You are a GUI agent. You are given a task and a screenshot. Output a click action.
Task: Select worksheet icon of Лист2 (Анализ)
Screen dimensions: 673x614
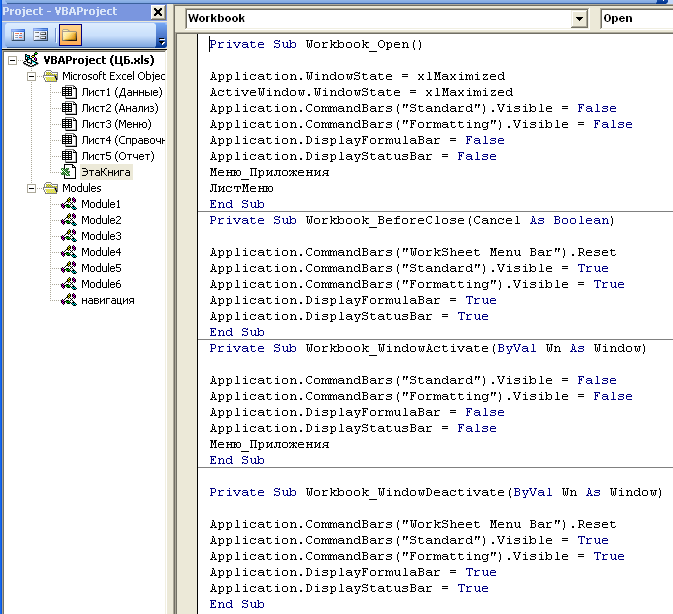pos(69,108)
